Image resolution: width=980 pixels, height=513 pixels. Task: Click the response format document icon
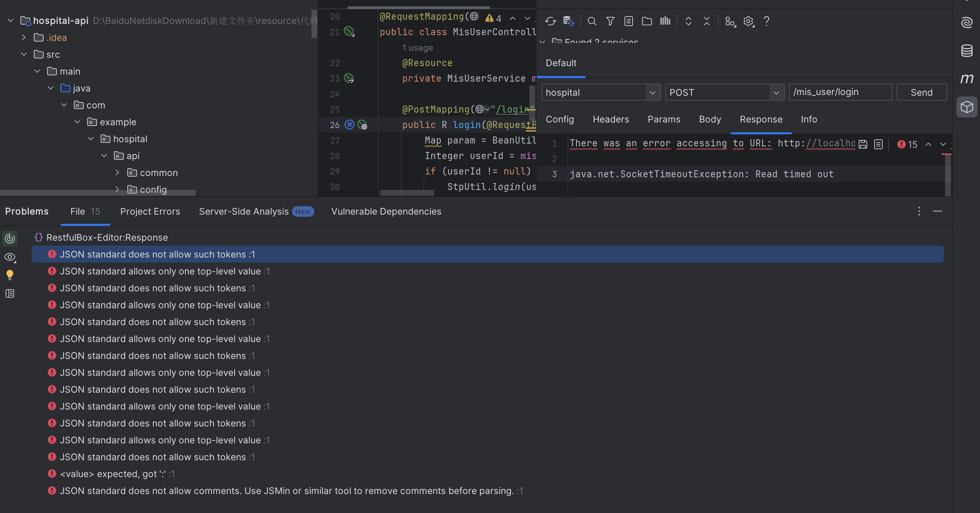click(x=878, y=144)
